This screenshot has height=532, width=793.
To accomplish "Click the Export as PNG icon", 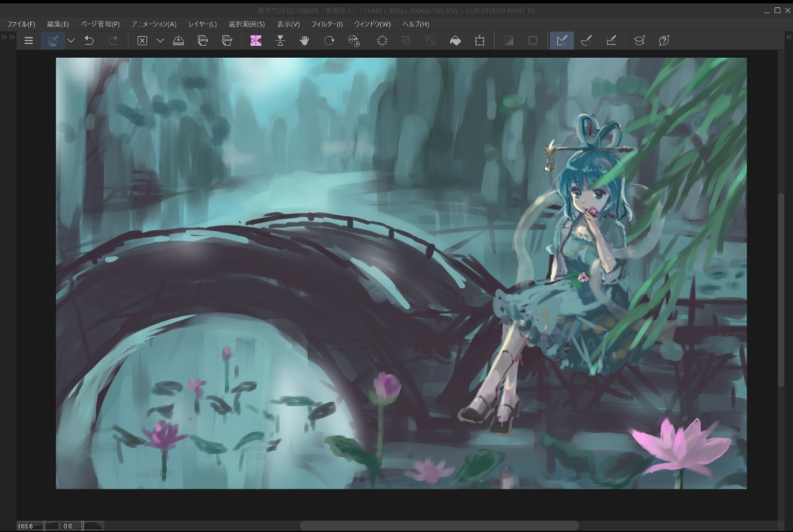I will (203, 41).
